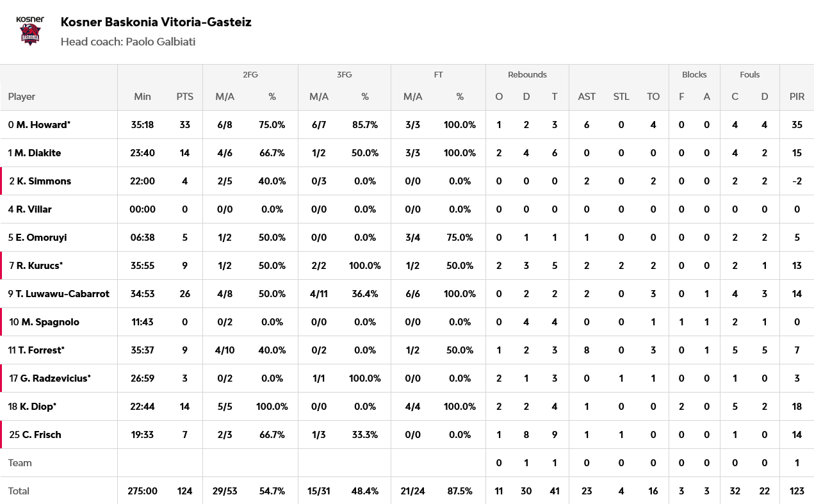The image size is (814, 504).
Task: Open T. Forrest's player page
Action: click(x=41, y=350)
